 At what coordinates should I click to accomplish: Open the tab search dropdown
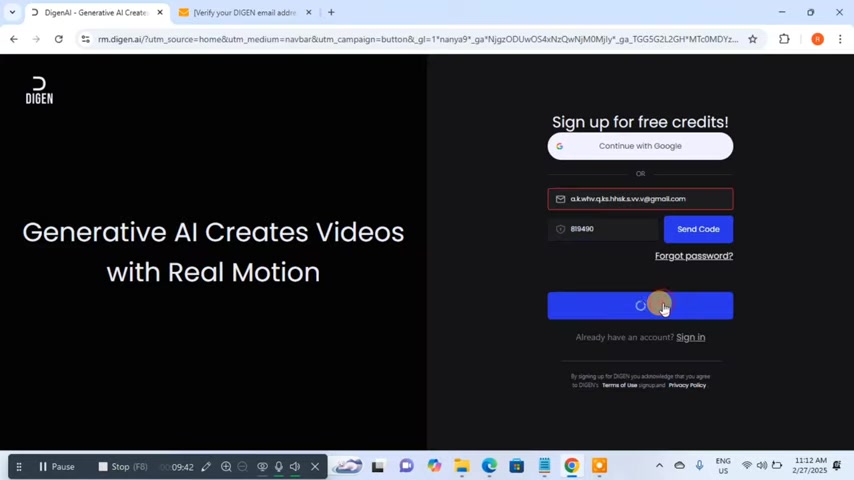(12, 12)
